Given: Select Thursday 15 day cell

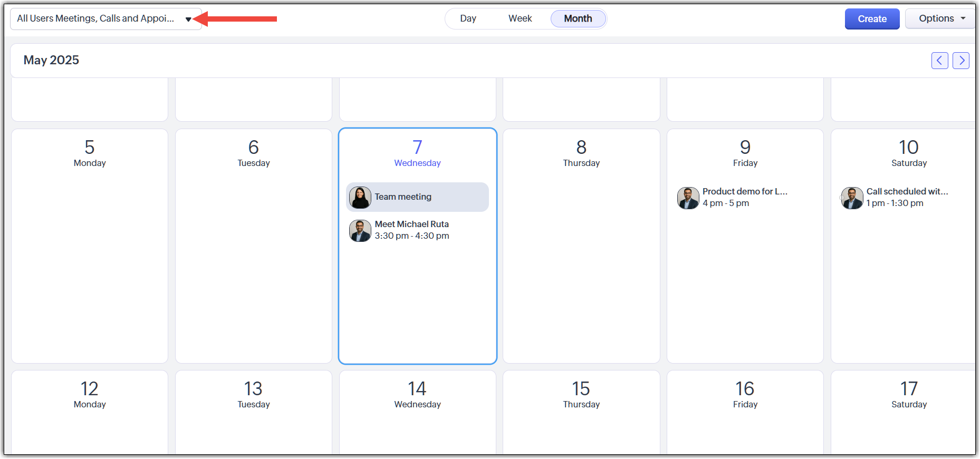Looking at the screenshot, I should coord(581,413).
